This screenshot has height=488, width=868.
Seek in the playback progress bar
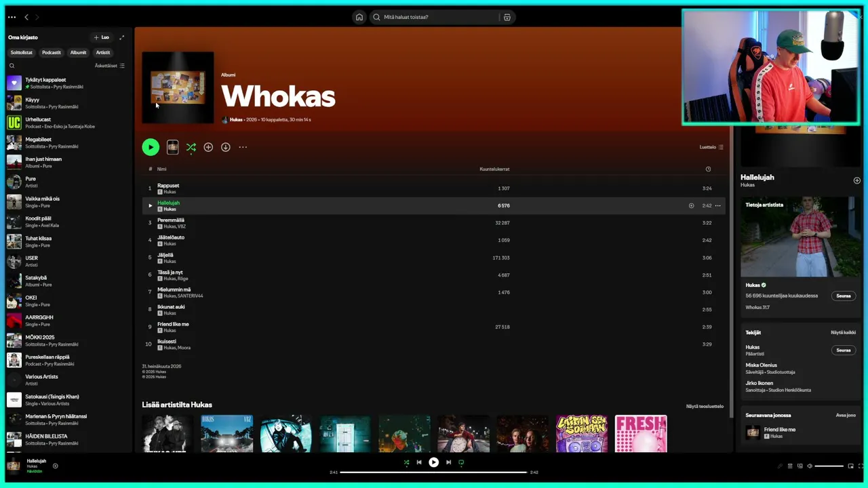pos(433,472)
